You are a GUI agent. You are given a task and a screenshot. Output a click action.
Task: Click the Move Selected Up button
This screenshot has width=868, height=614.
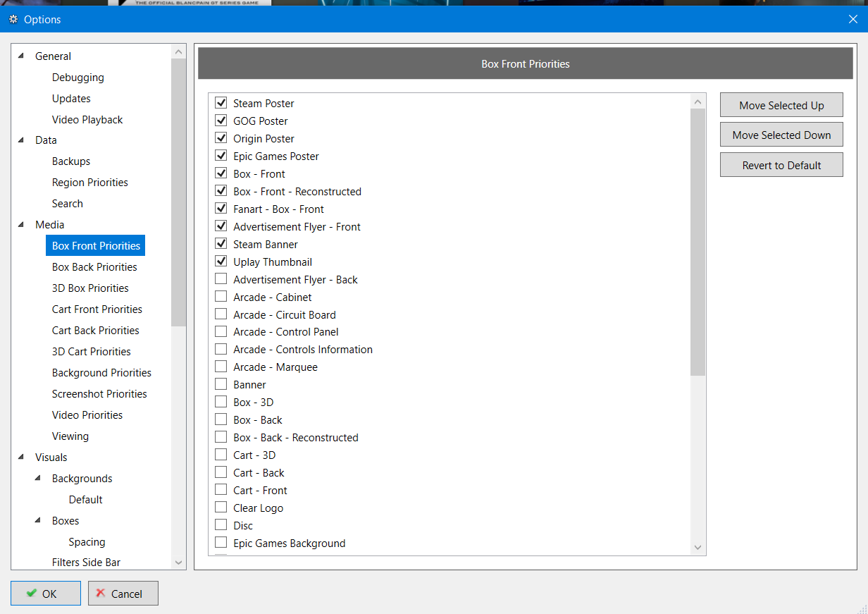point(781,105)
